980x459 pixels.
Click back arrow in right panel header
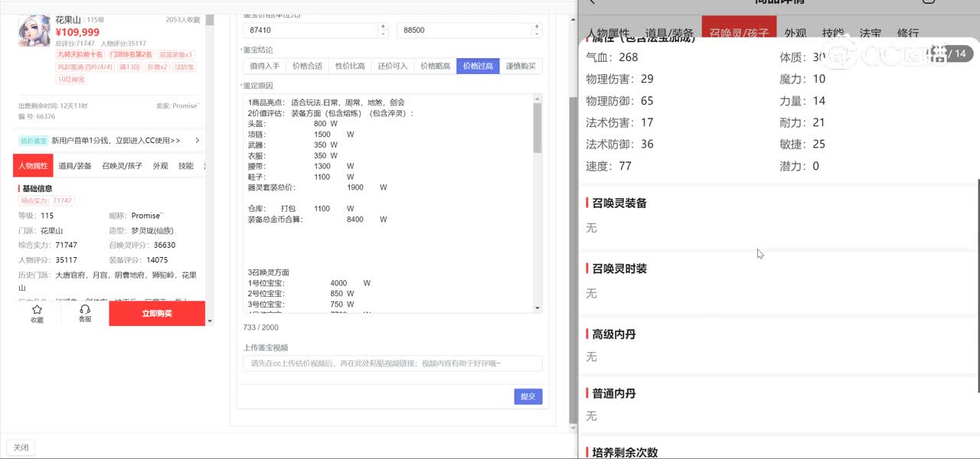pos(592,2)
